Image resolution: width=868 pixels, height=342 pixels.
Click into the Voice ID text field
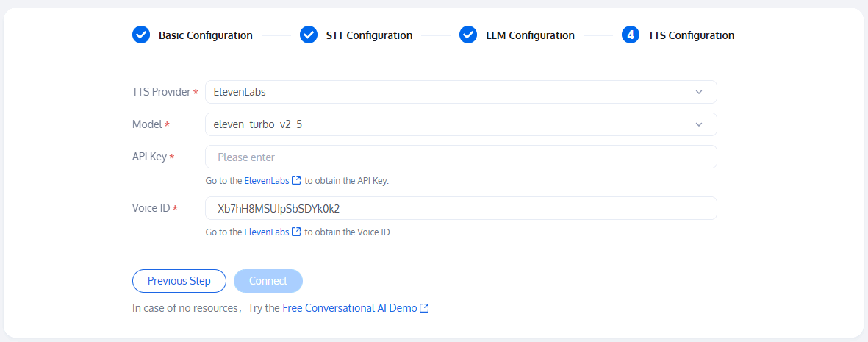461,208
